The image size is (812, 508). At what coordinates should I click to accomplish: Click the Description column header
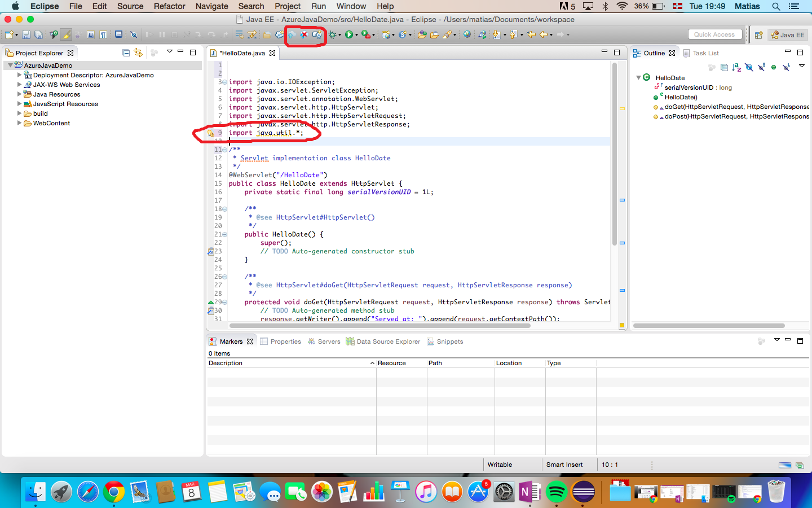[292, 363]
